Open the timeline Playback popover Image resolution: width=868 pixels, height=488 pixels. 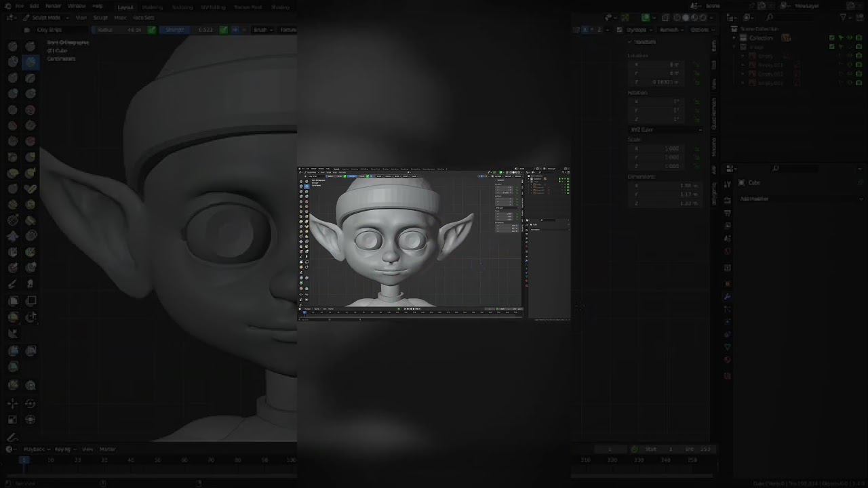coord(35,449)
